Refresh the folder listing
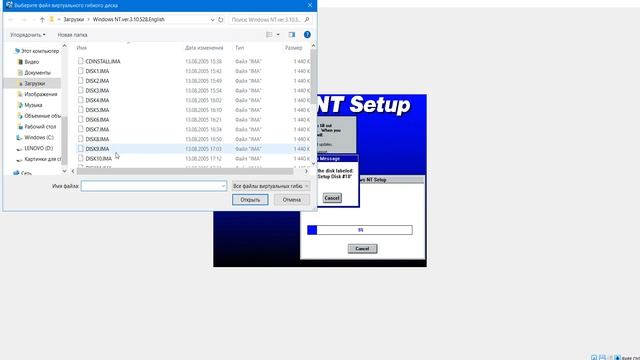Viewport: 640px width, 360px height. pos(220,20)
